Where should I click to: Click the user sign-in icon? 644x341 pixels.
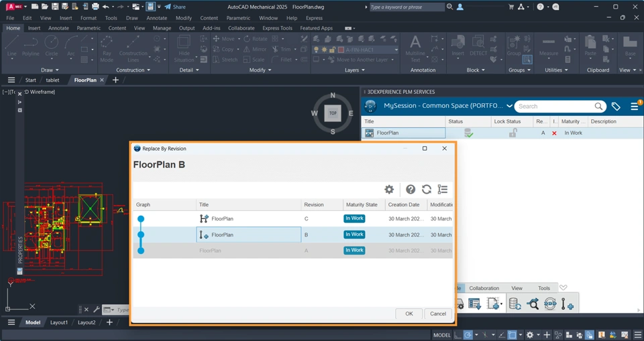click(x=460, y=7)
